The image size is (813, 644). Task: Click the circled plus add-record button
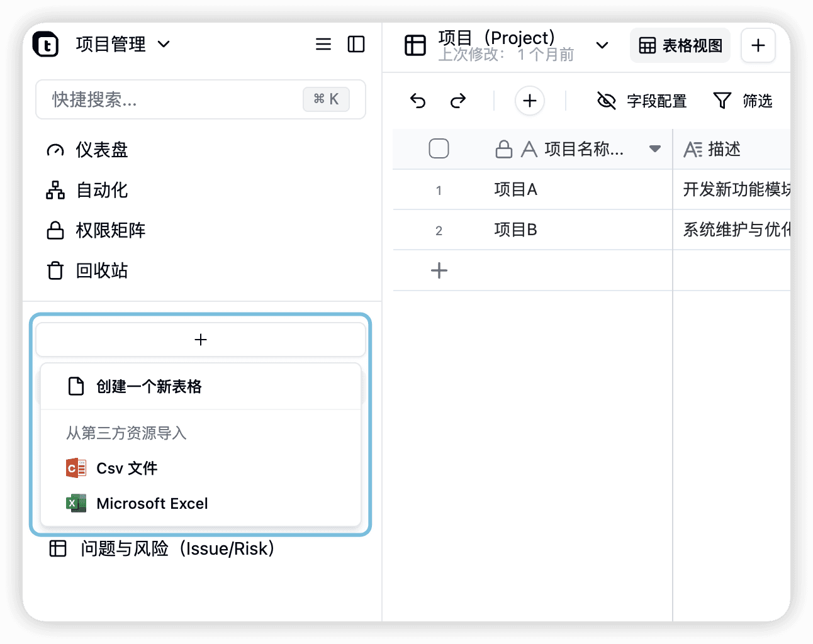click(x=530, y=101)
